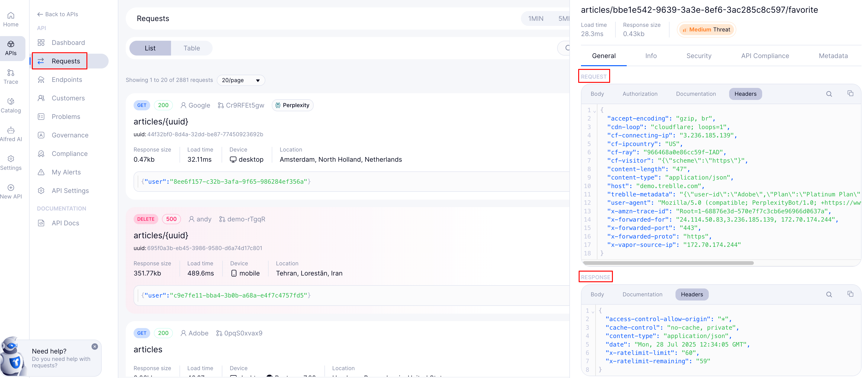Create a New API

coord(11,192)
